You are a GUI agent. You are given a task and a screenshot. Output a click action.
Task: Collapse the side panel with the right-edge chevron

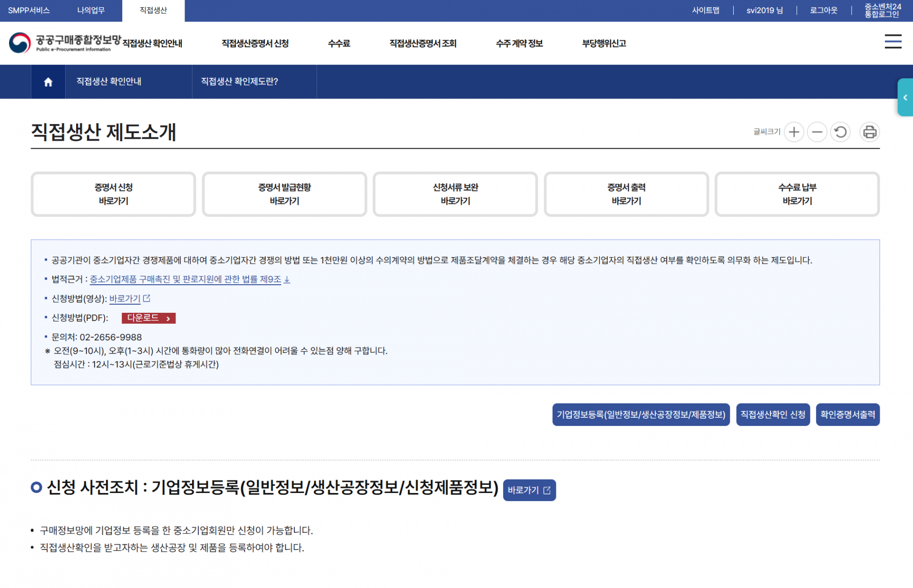pos(905,97)
